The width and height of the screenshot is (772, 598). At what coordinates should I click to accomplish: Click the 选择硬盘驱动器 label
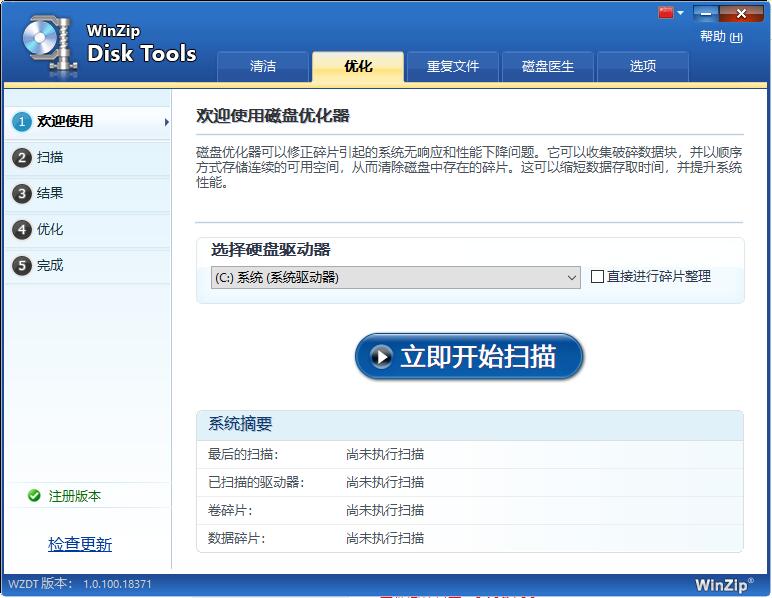coord(271,250)
